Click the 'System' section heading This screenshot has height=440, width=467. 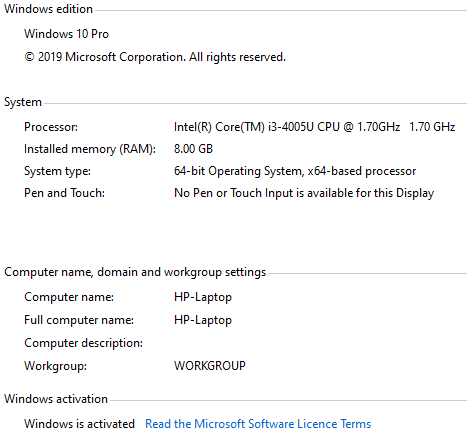click(23, 102)
